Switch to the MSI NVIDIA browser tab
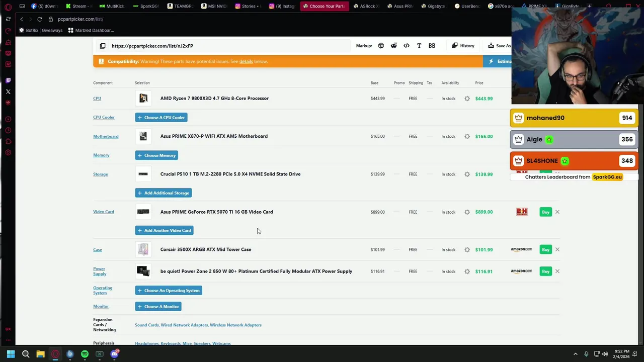The height and width of the screenshot is (362, 644). (214, 6)
